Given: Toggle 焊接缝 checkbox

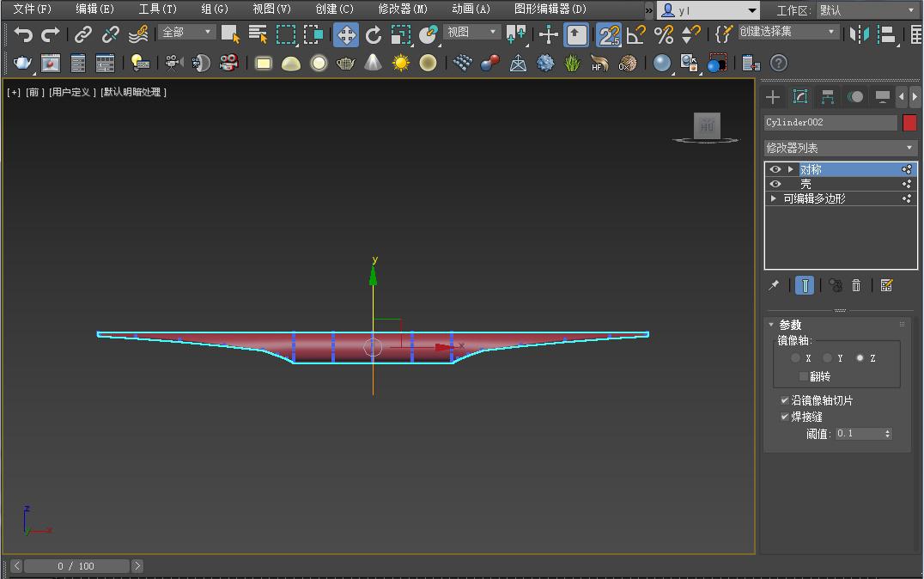Looking at the screenshot, I should (x=784, y=417).
